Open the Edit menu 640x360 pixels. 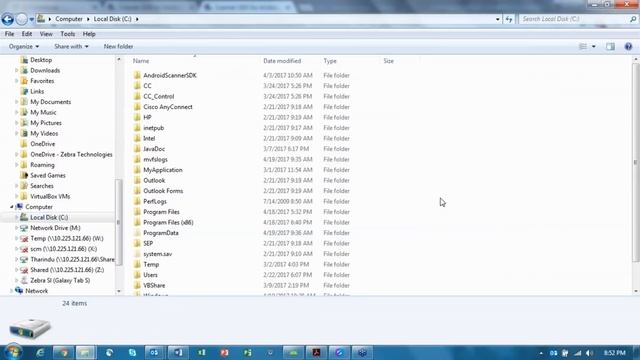pos(27,34)
